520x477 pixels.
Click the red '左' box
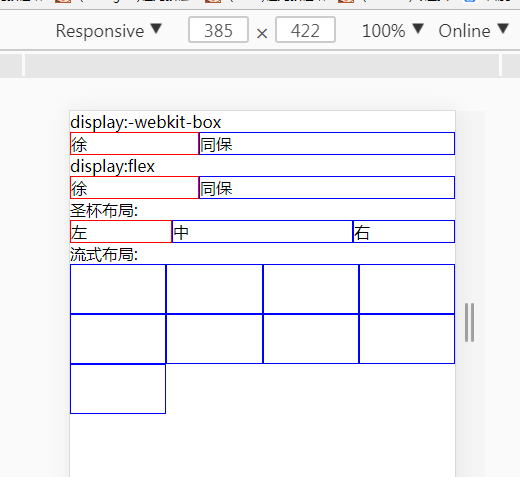tap(121, 232)
